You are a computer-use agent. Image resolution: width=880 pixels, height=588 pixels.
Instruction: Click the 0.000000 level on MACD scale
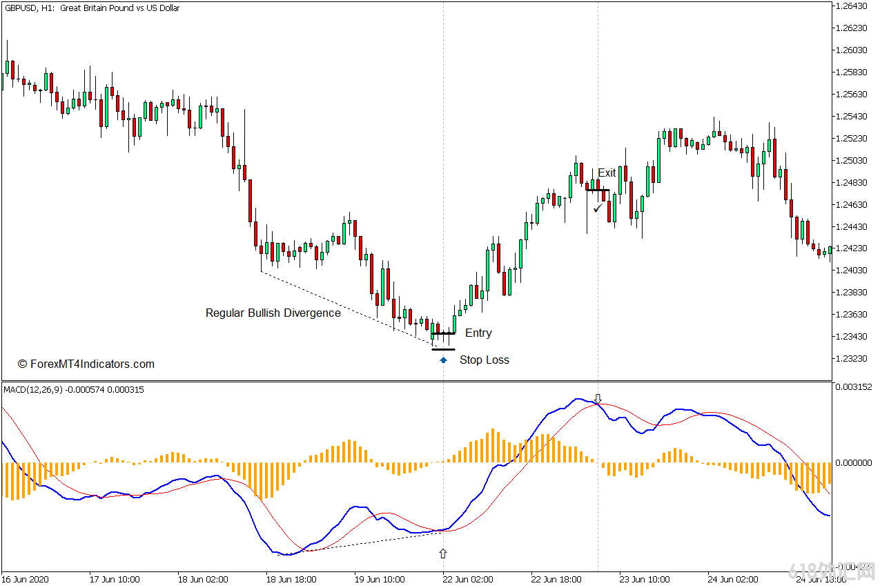[853, 462]
